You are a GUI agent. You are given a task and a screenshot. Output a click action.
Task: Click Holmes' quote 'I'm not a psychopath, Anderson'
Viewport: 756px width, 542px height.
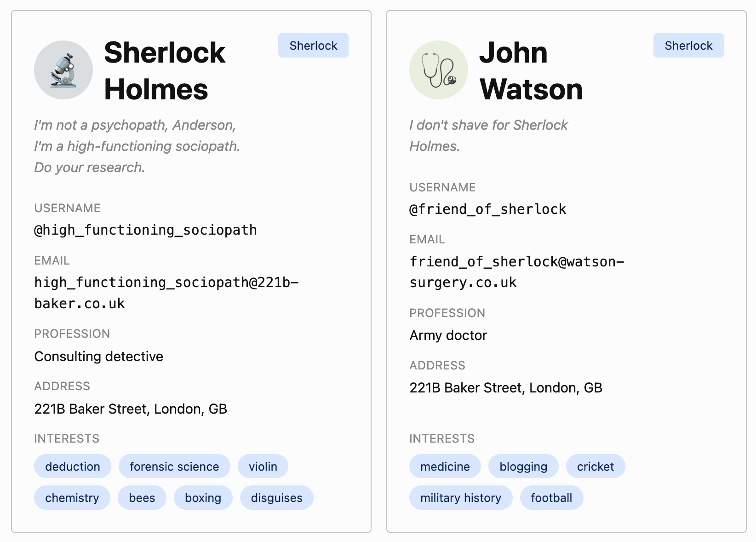(x=137, y=146)
